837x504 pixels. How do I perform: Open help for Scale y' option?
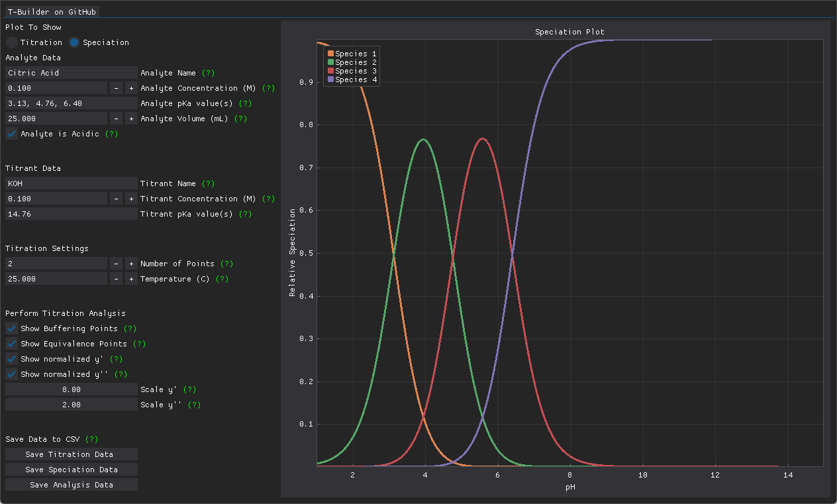click(x=191, y=389)
